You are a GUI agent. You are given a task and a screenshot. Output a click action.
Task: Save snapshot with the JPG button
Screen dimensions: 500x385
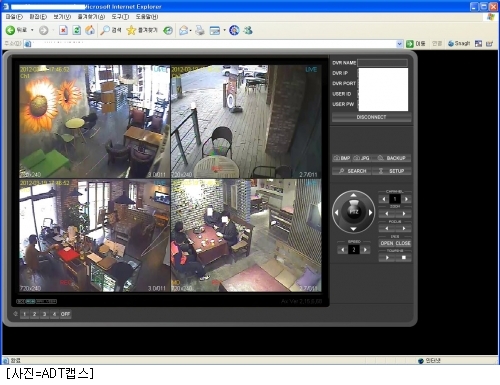(362, 158)
